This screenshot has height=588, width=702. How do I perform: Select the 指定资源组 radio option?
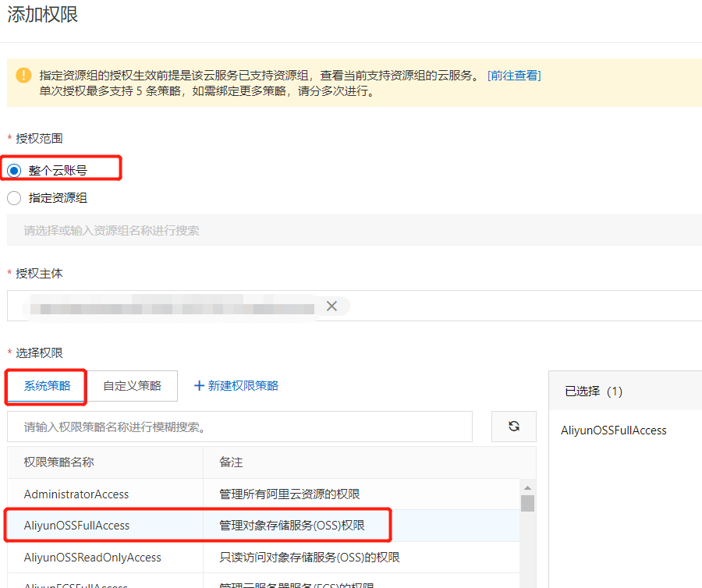(14, 198)
